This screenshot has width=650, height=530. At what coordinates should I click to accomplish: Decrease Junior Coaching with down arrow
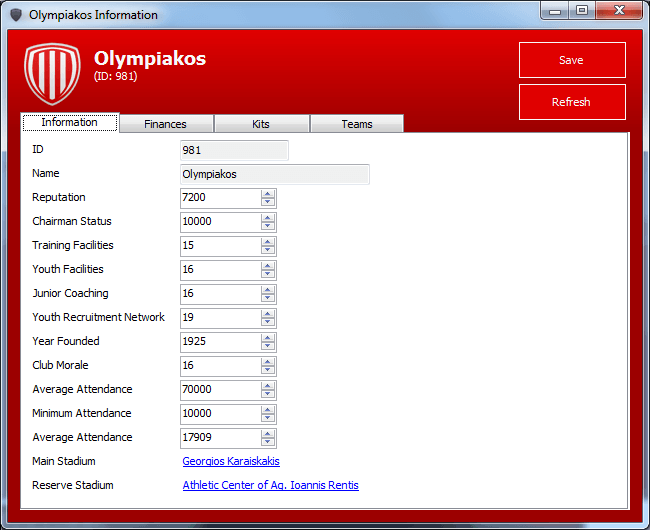pos(268,298)
